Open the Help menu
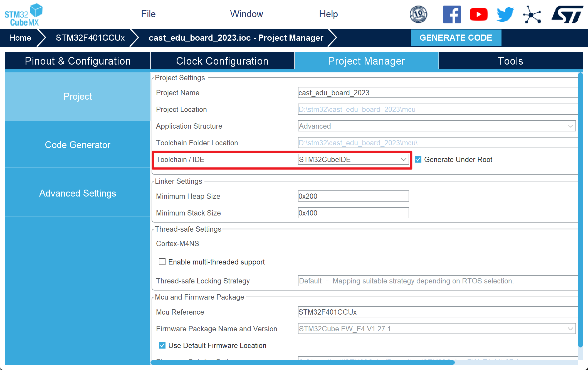Image resolution: width=588 pixels, height=370 pixels. point(328,14)
